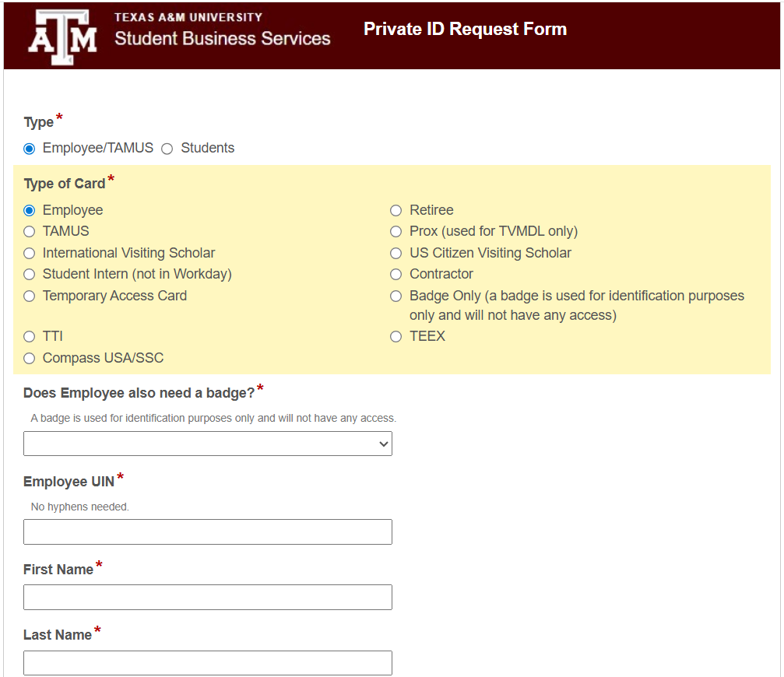784x677 pixels.
Task: Focus the First Name input box
Action: coord(208,597)
